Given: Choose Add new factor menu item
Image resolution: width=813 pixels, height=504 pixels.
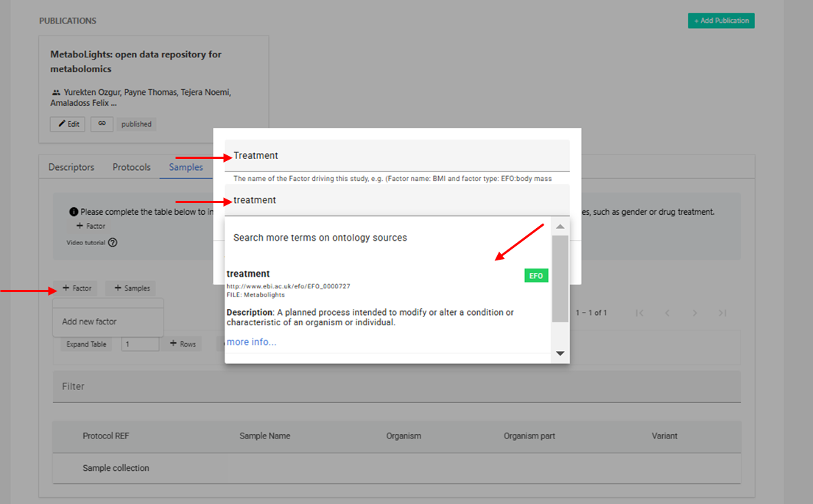Looking at the screenshot, I should (x=108, y=322).
